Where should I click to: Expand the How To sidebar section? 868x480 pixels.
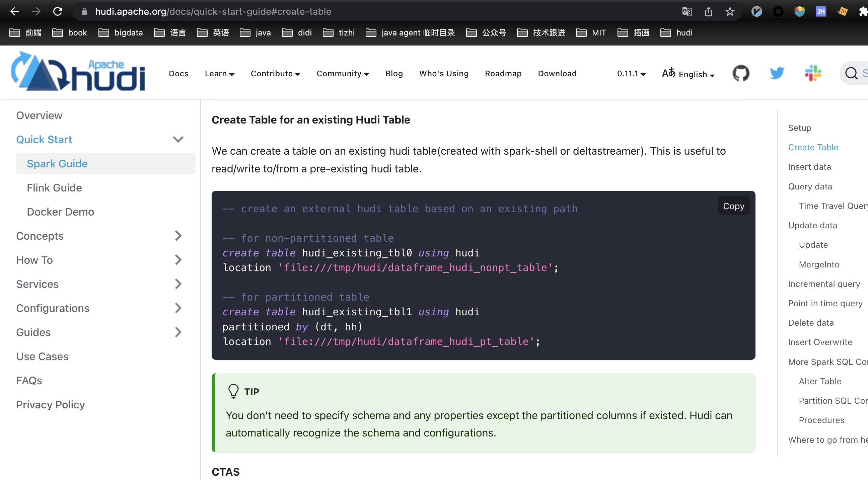click(x=178, y=260)
